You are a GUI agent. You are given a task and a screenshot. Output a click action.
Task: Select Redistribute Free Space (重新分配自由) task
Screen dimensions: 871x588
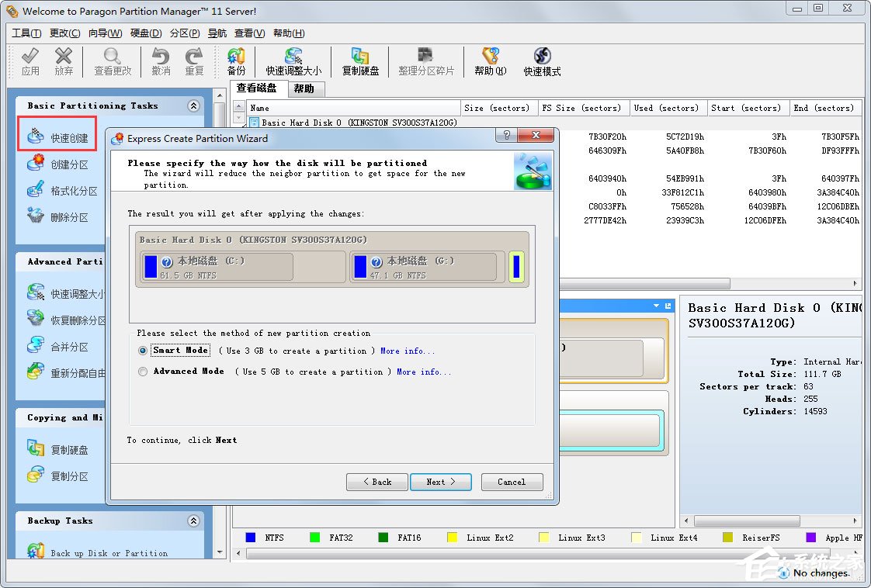point(65,372)
